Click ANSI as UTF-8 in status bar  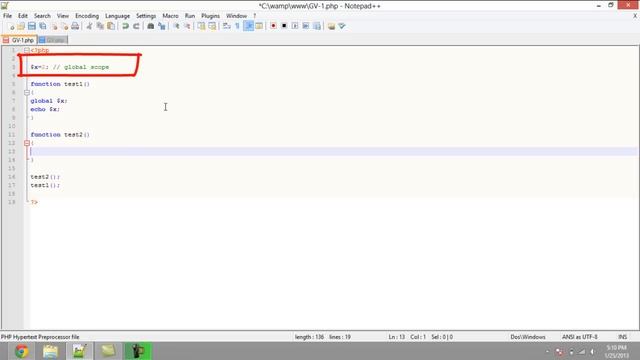[x=580, y=337]
